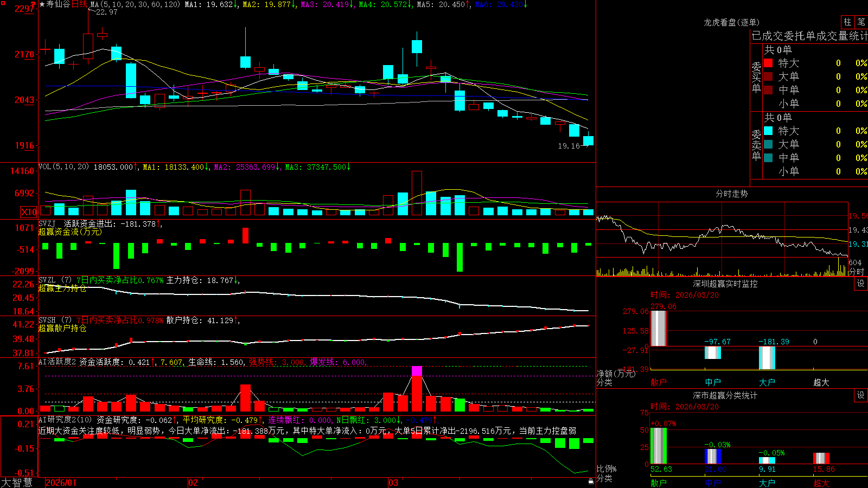Click the red square icon in top-left corner
The height and width of the screenshot is (488, 868).
click(2, 2)
